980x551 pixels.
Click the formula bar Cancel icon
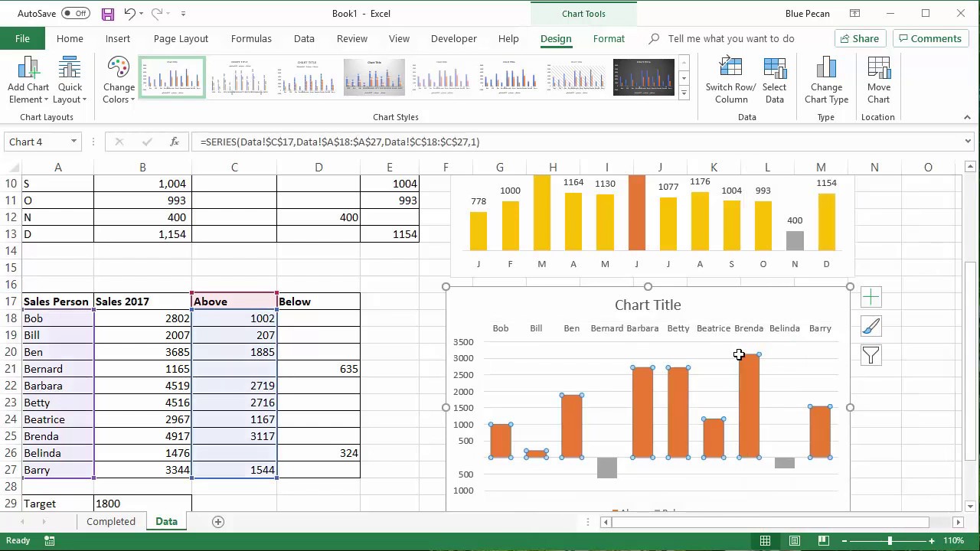pyautogui.click(x=119, y=142)
